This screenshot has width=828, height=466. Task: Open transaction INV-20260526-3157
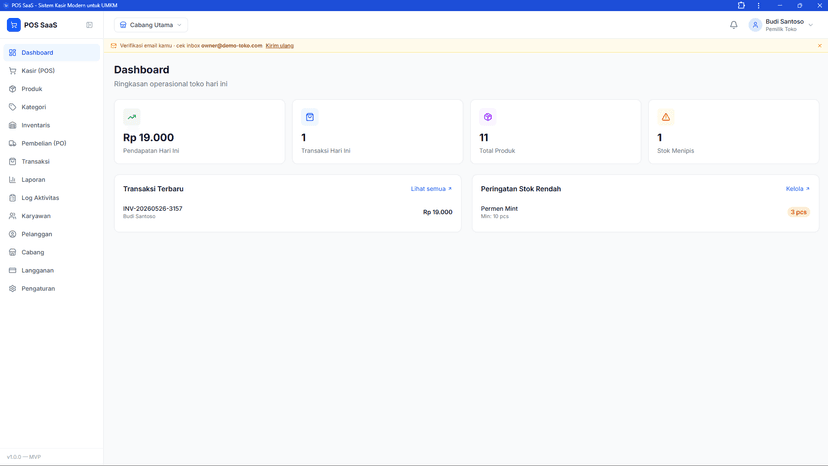click(x=288, y=212)
